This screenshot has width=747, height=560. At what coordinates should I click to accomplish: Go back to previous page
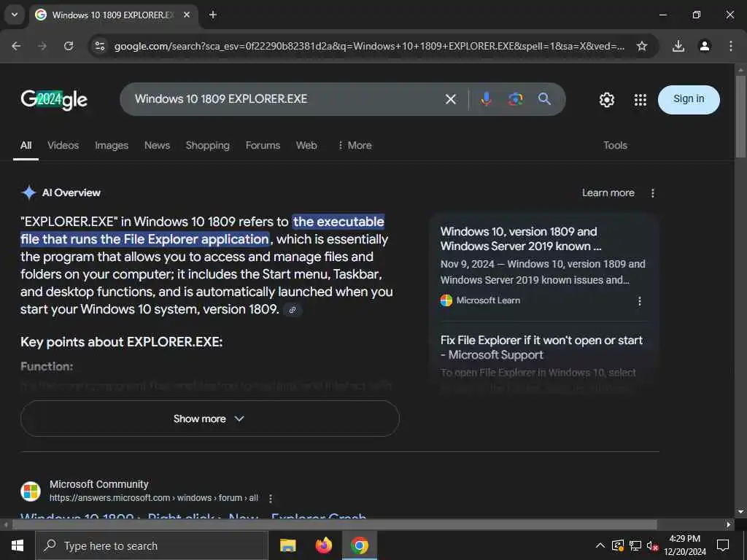16,46
